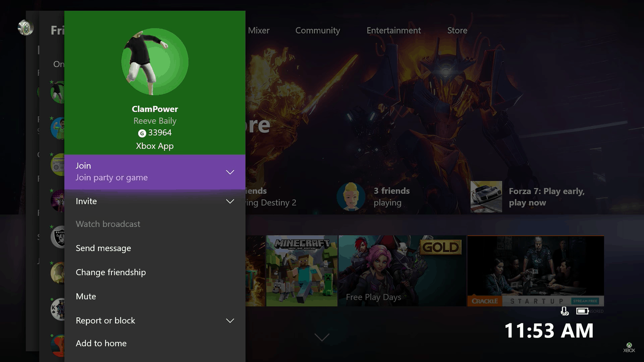Open Forza 7: Play early, play now

546,197
